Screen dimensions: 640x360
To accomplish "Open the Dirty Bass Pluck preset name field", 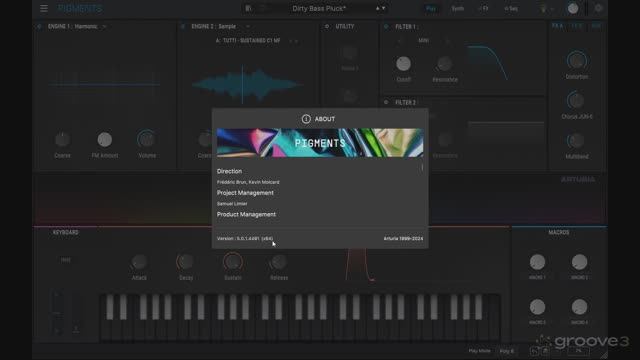I will point(319,8).
